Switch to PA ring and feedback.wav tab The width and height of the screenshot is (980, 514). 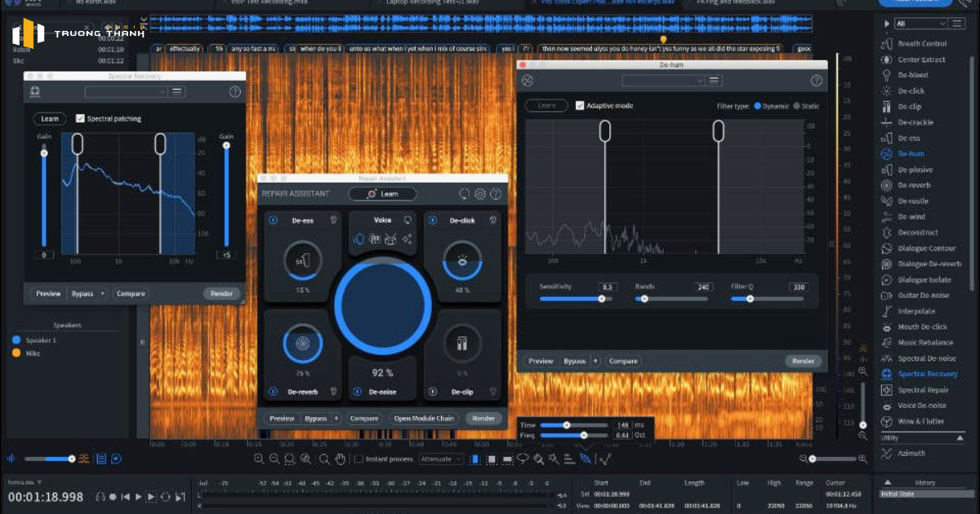[737, 2]
